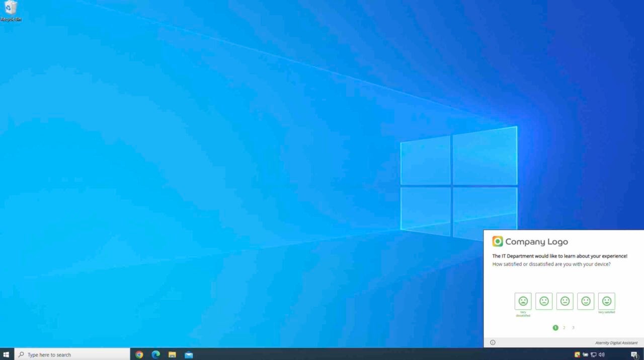This screenshot has width=644, height=360.
Task: Open the Action Center notifications
Action: (x=634, y=354)
